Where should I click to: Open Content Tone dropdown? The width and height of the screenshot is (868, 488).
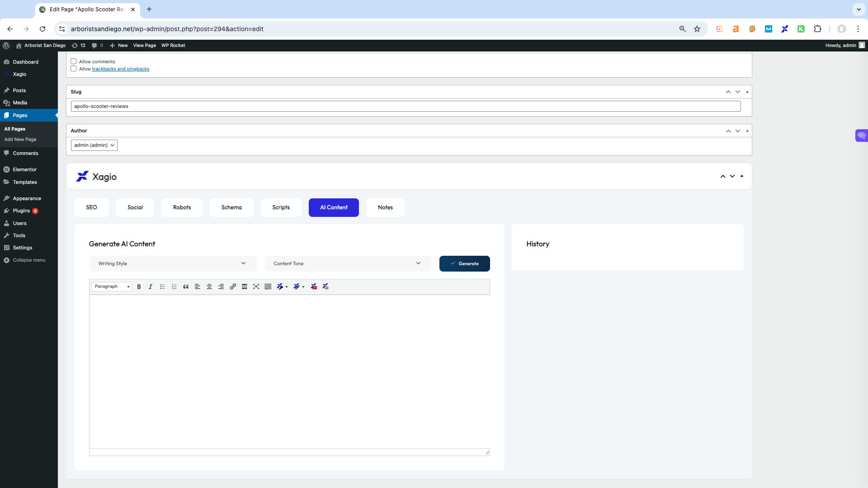point(348,263)
